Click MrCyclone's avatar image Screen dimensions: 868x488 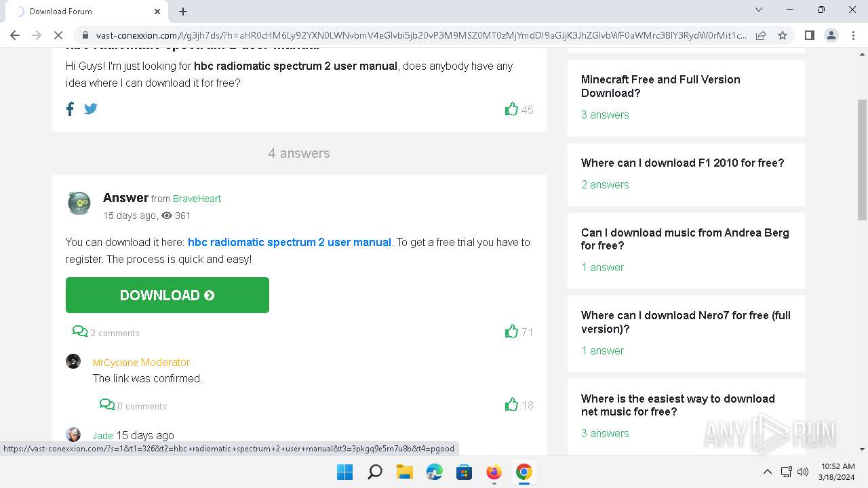(x=73, y=361)
